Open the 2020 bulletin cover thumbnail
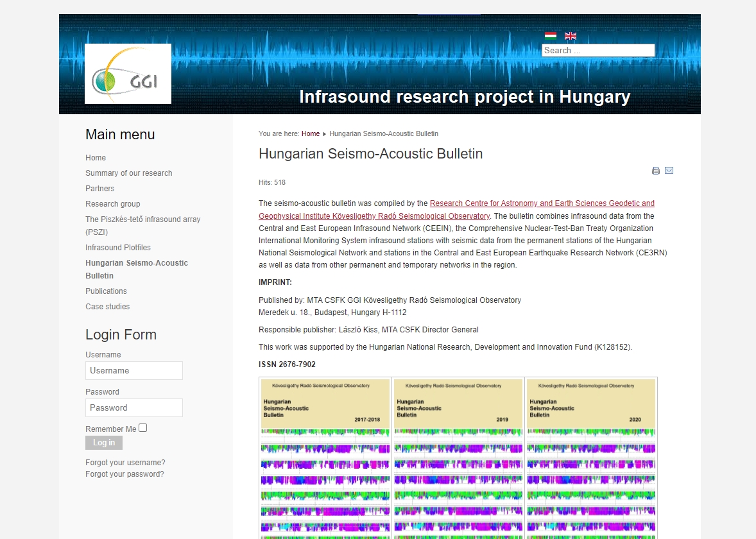The width and height of the screenshot is (756, 539). [x=591, y=458]
